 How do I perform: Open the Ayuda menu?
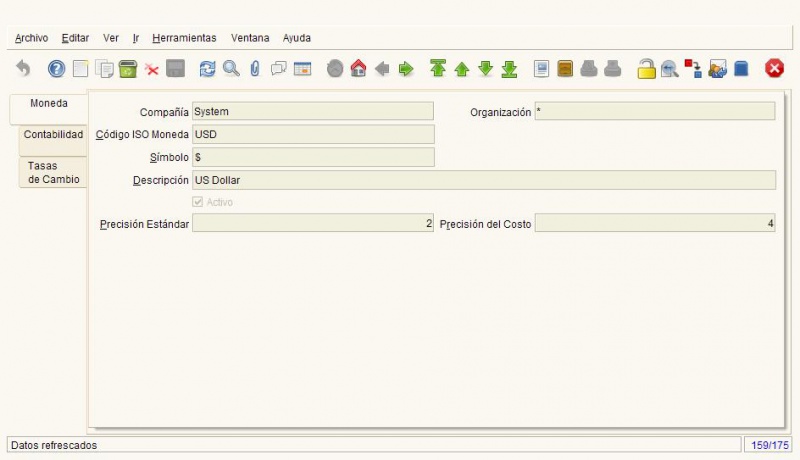point(296,38)
